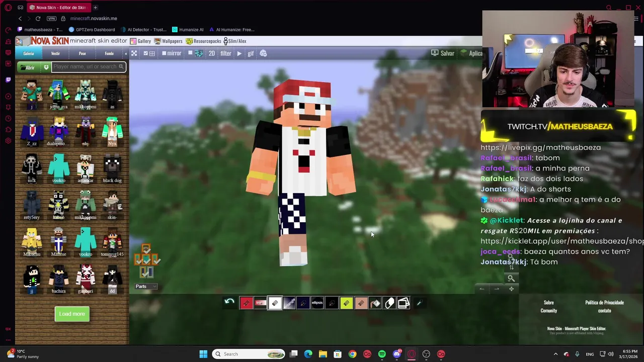Viewport: 644px width, 362px height.
Task: Open the Fundo tab
Action: [109, 53]
